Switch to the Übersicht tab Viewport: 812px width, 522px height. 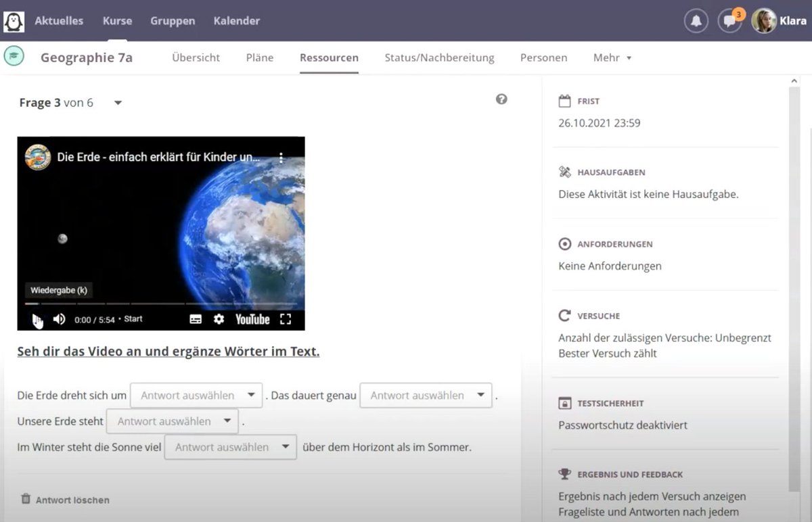tap(196, 57)
